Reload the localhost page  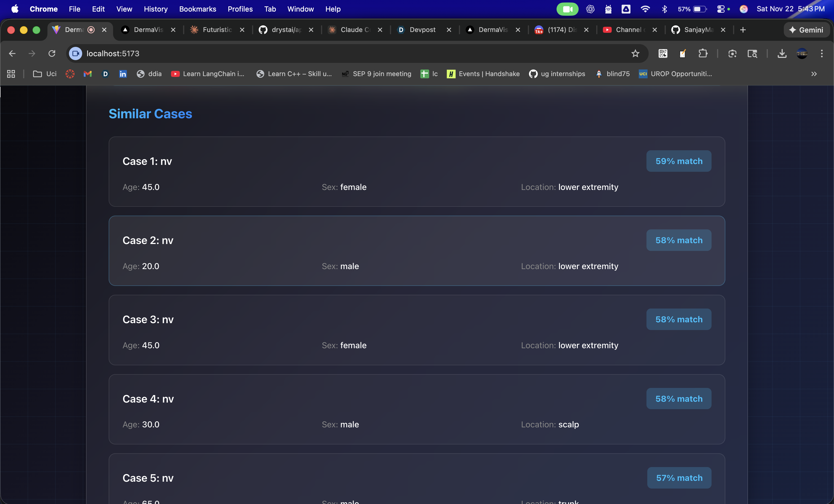pos(52,53)
